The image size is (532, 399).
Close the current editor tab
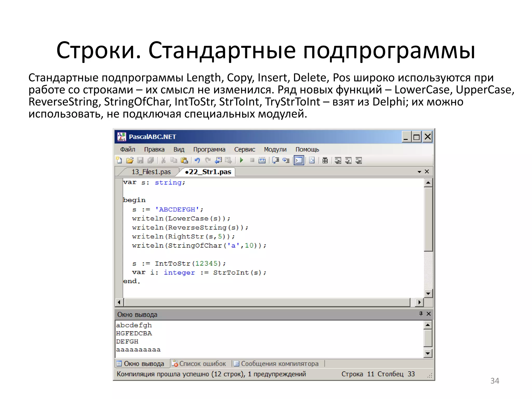click(x=427, y=171)
